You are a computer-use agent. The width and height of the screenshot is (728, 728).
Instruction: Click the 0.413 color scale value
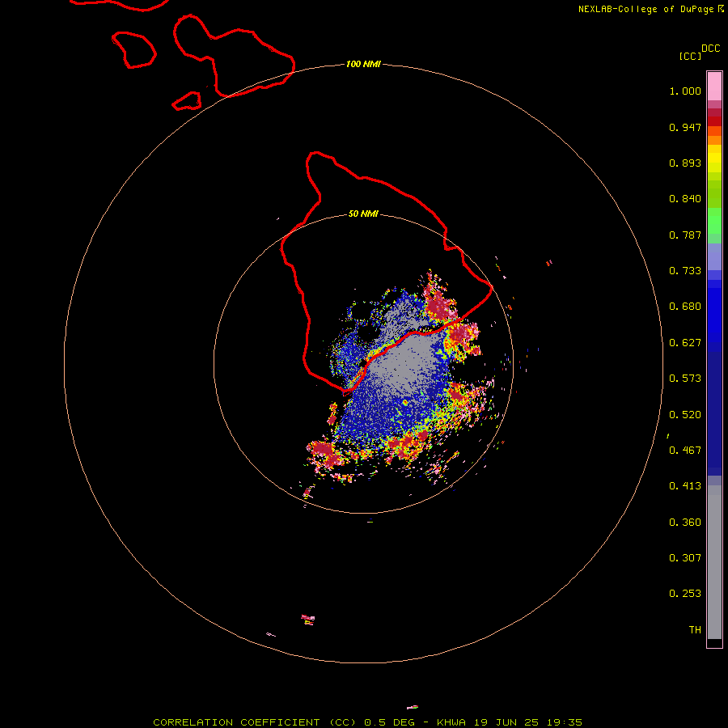pyautogui.click(x=685, y=486)
